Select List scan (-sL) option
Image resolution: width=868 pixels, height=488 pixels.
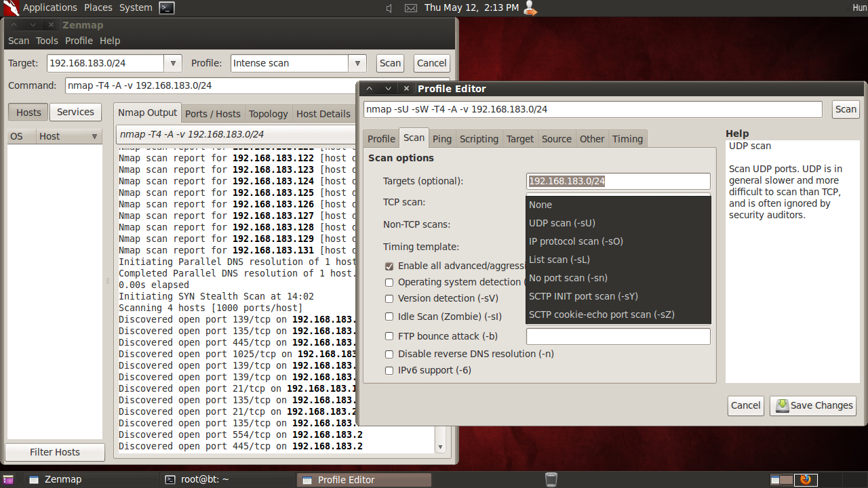(618, 260)
